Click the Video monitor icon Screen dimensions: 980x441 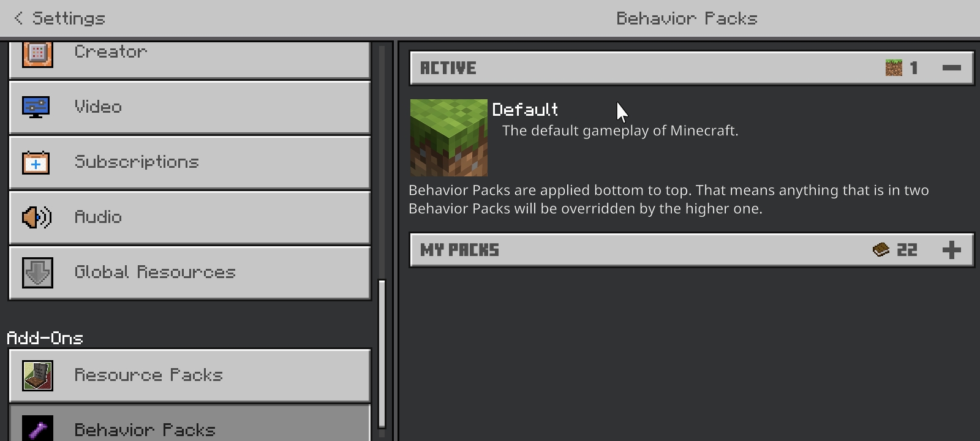tap(36, 107)
